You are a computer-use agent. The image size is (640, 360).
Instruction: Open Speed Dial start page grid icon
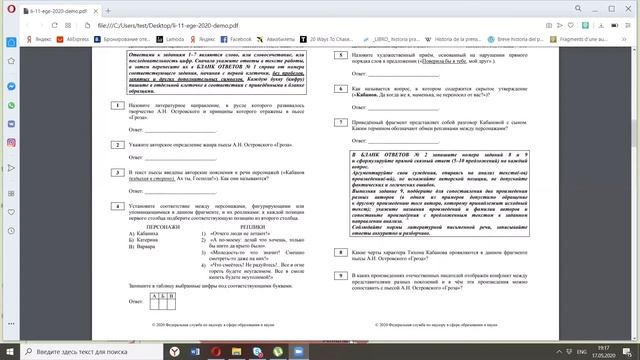point(68,25)
